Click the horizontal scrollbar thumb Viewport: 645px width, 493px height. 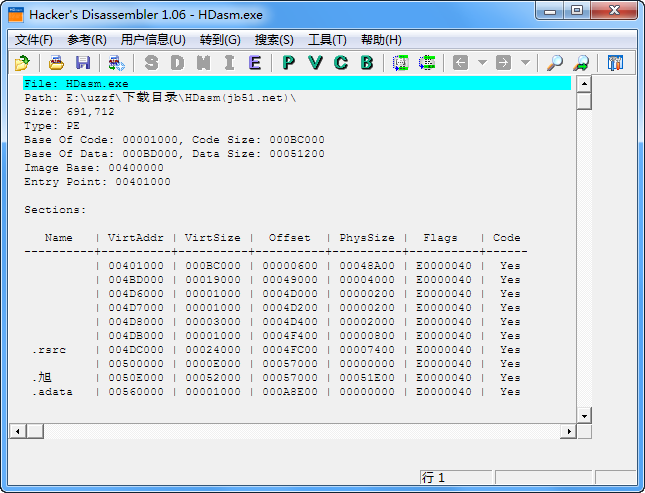pyautogui.click(x=35, y=431)
